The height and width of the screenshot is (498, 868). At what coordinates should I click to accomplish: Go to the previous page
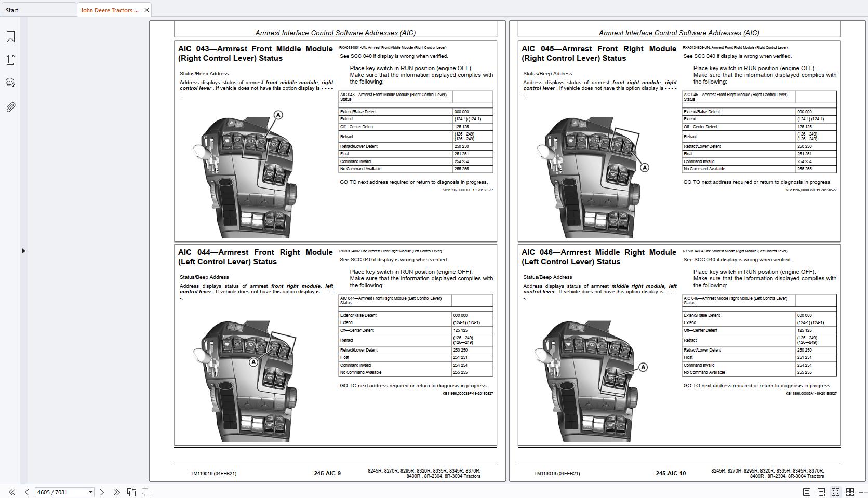pyautogui.click(x=26, y=492)
